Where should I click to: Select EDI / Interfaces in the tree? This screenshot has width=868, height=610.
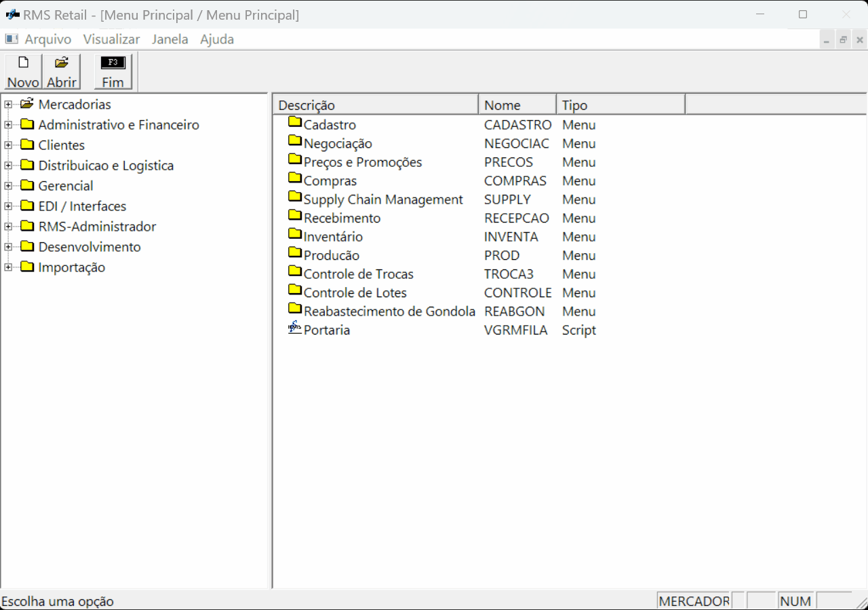(x=82, y=206)
